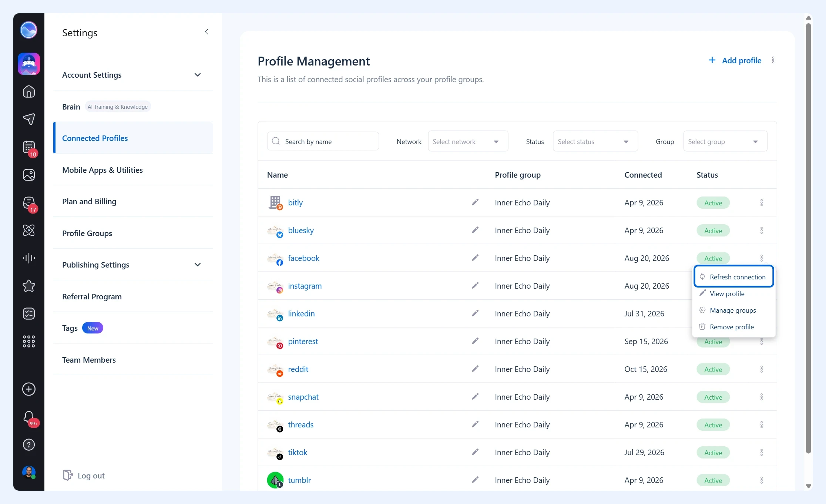Open the tiktok profile link
Screen dimensions: 826x504
click(298, 452)
